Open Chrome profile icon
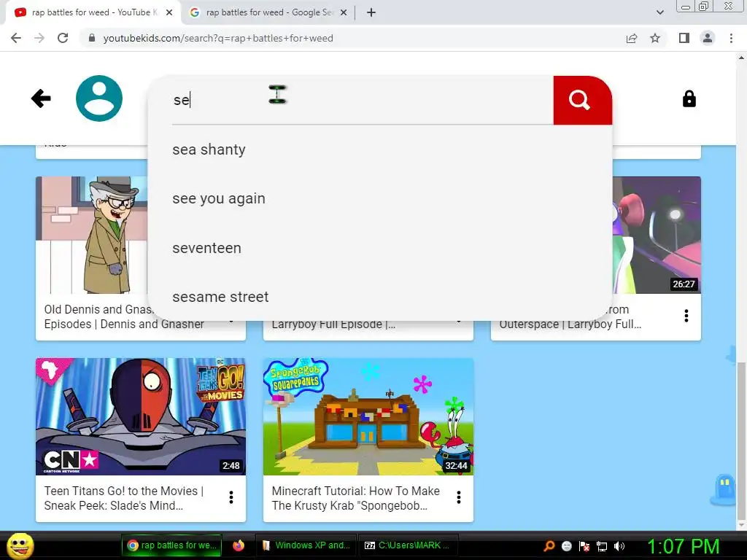747x560 pixels. click(x=708, y=38)
